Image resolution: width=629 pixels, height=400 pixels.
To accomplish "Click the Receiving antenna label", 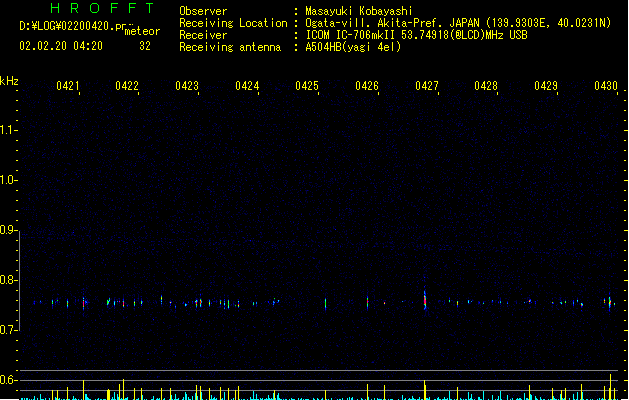I will tap(230, 47).
